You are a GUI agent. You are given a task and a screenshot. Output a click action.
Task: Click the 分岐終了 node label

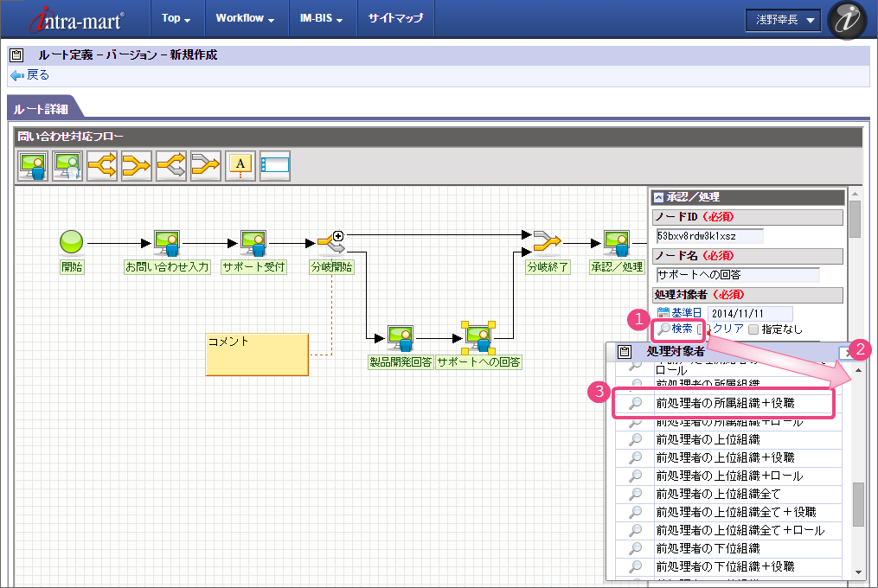(x=548, y=267)
